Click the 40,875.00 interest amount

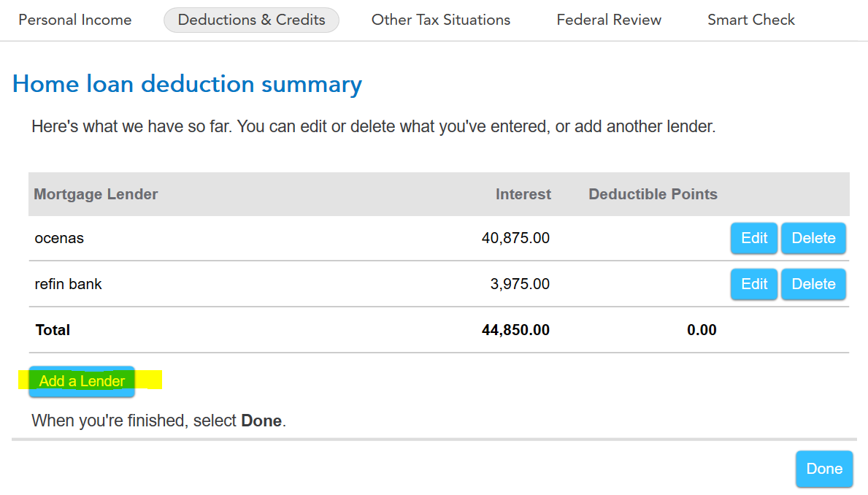pos(515,238)
